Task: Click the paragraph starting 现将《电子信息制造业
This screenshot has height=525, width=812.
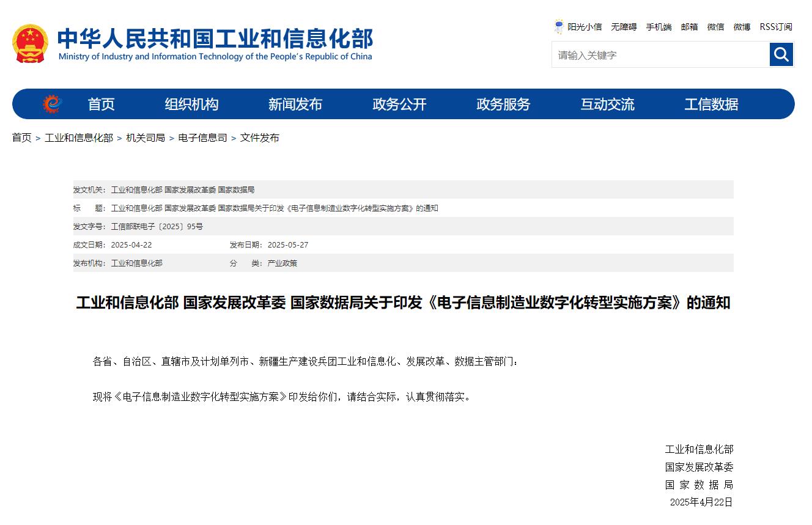Action: (283, 397)
